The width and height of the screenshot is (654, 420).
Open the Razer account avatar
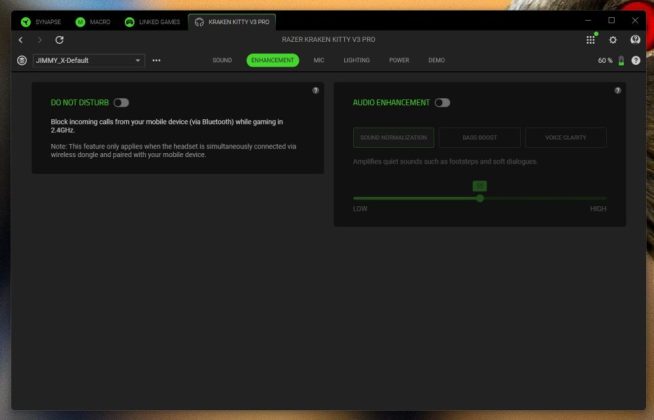635,40
